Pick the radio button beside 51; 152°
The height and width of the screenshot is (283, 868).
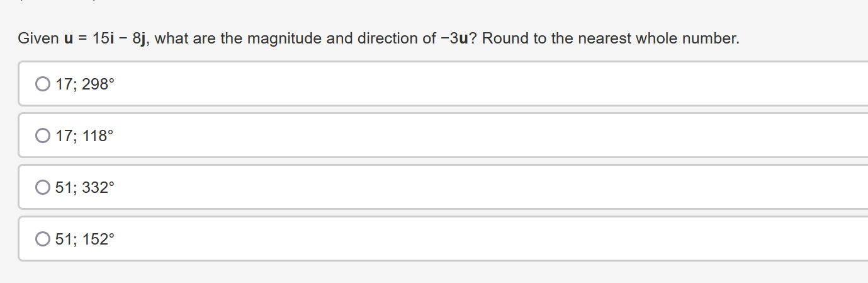[42, 239]
